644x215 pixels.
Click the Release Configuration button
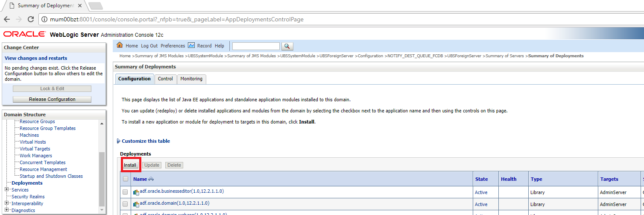(x=52, y=99)
